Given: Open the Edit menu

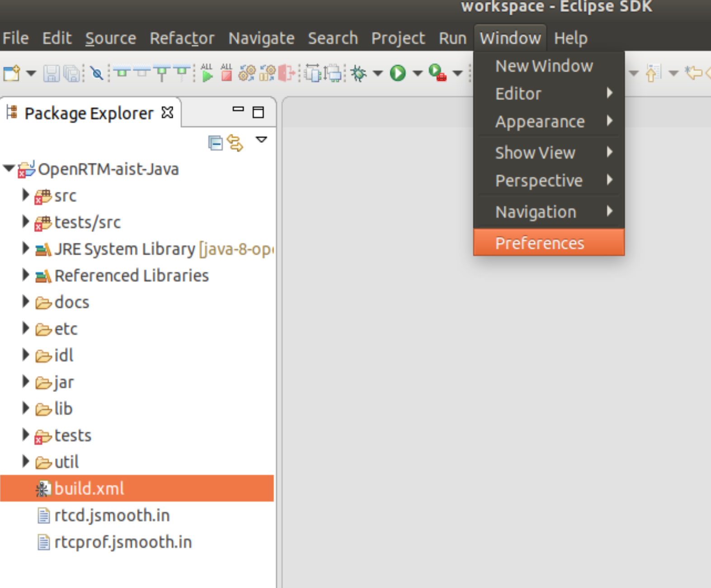Looking at the screenshot, I should (x=57, y=38).
